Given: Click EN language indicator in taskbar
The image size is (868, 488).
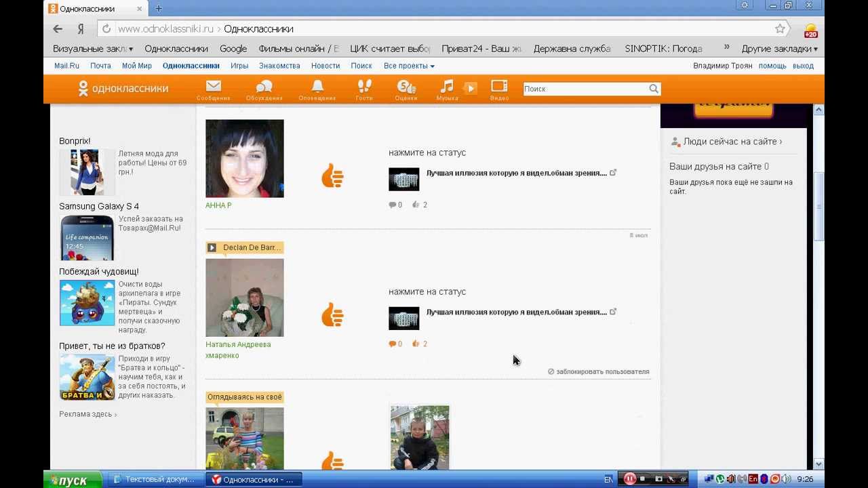Looking at the screenshot, I should (x=608, y=479).
